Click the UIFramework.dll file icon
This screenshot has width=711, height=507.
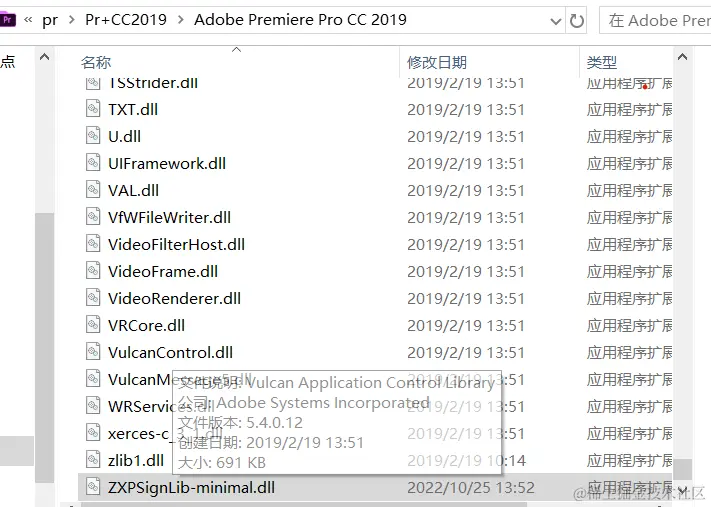click(93, 163)
